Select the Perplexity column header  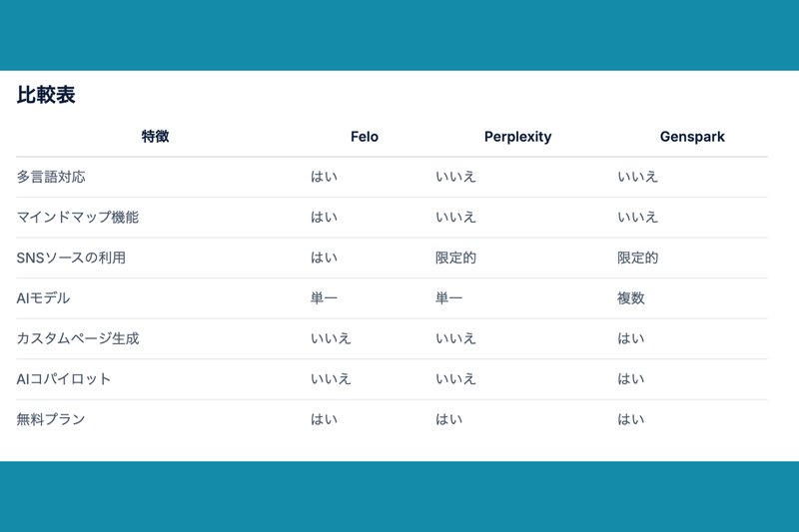click(x=517, y=137)
